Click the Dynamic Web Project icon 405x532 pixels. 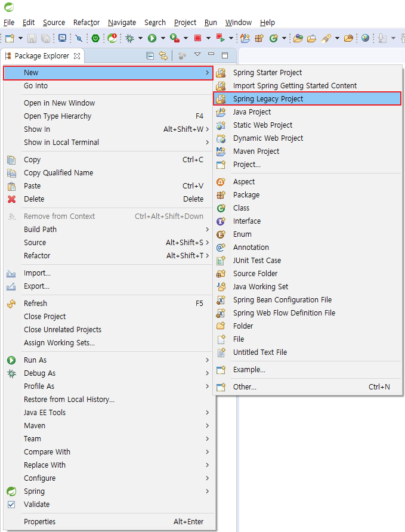(221, 138)
